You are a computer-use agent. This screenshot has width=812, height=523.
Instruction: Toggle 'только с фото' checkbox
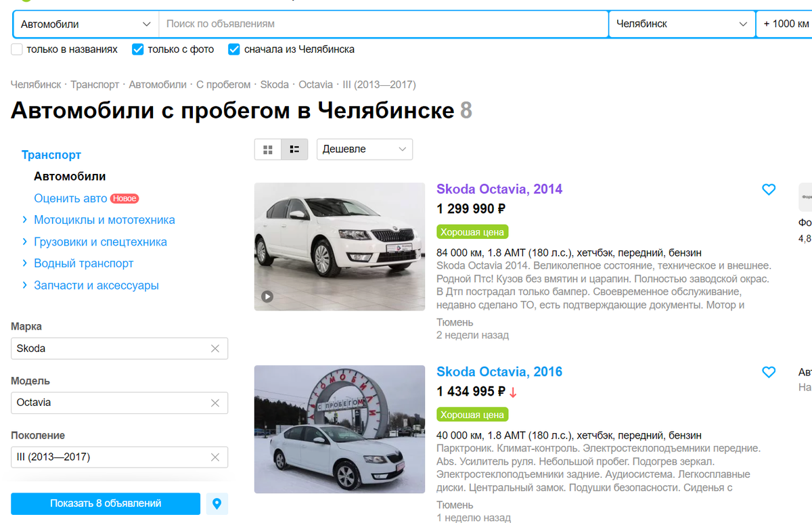[x=138, y=49]
